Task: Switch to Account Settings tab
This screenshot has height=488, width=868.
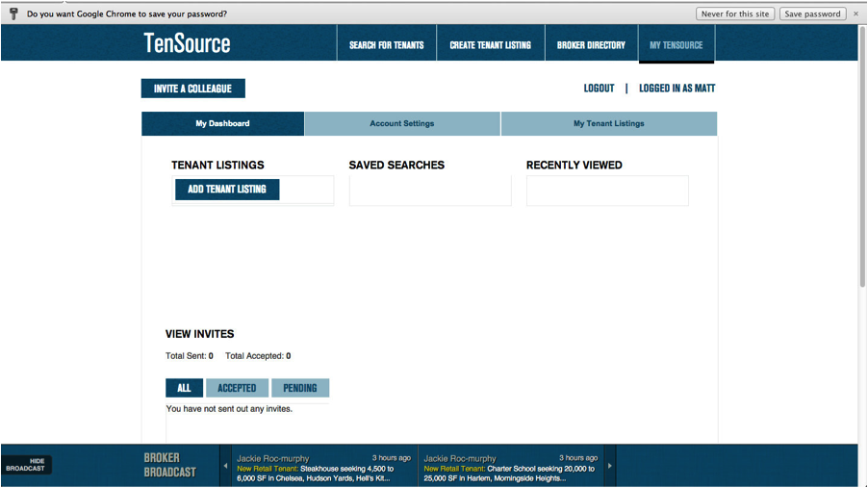Action: [402, 123]
